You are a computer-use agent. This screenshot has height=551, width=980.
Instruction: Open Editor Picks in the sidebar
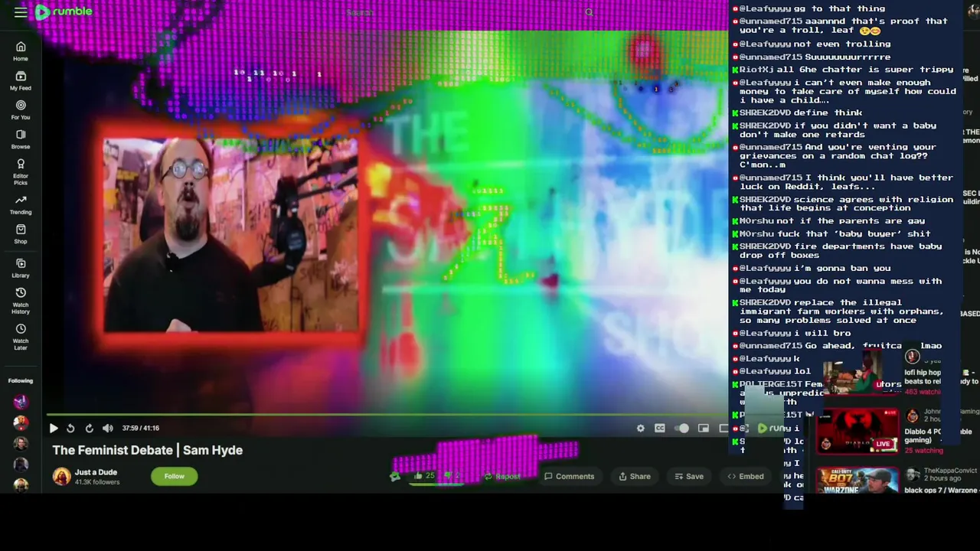[21, 171]
